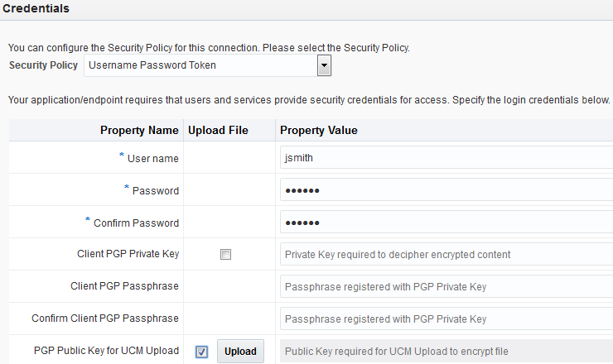Uncheck the PGP Public Key for UCM Upload checkbox
Viewport: 613px width, 364px height.
[x=202, y=352]
